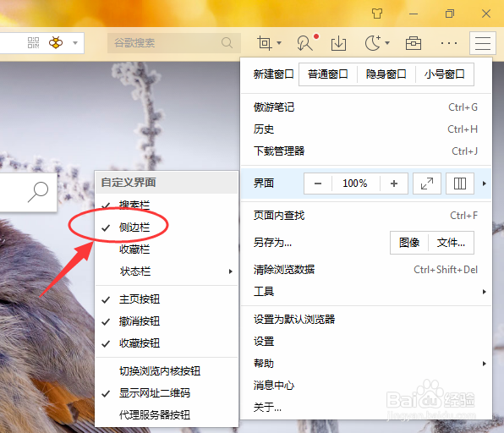Expand the dropdown arrow next to bee icon
Screen dimensions: 504x433
tap(75, 43)
